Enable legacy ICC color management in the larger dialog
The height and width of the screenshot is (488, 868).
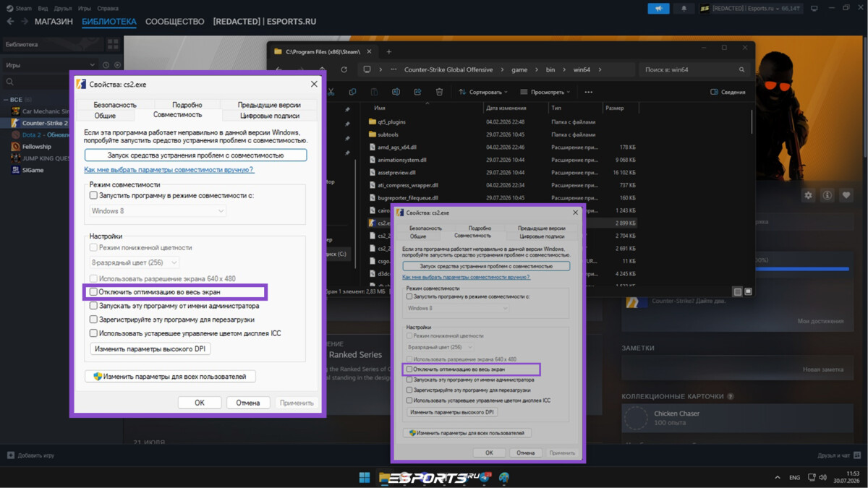coord(93,333)
